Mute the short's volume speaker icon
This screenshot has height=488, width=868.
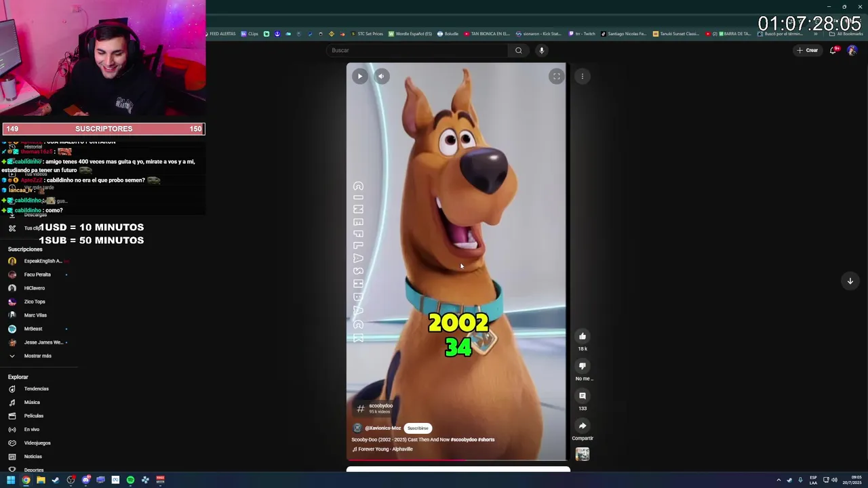(381, 76)
